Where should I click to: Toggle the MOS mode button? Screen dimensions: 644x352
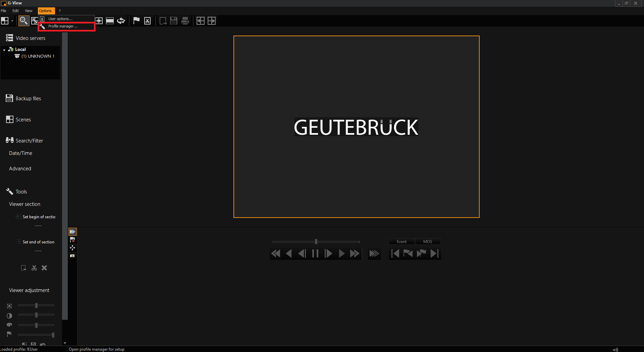[428, 242]
